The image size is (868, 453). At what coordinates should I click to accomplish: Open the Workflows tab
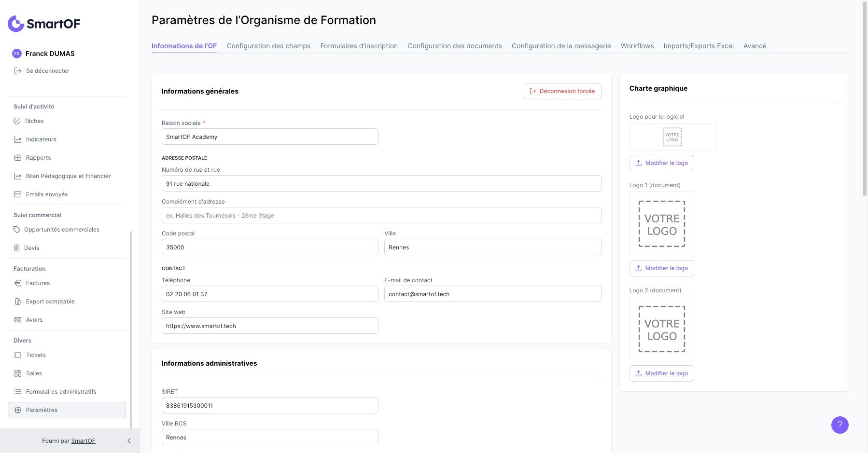[x=637, y=46]
